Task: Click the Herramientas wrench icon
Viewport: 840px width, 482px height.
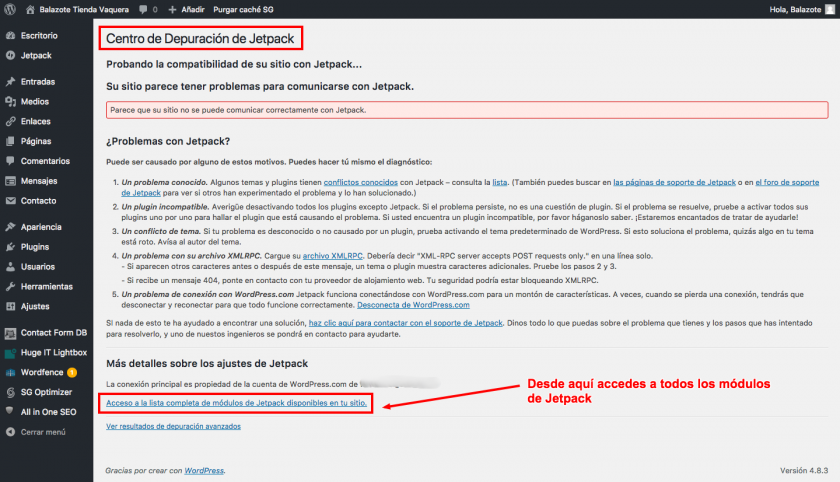Action: coord(10,286)
